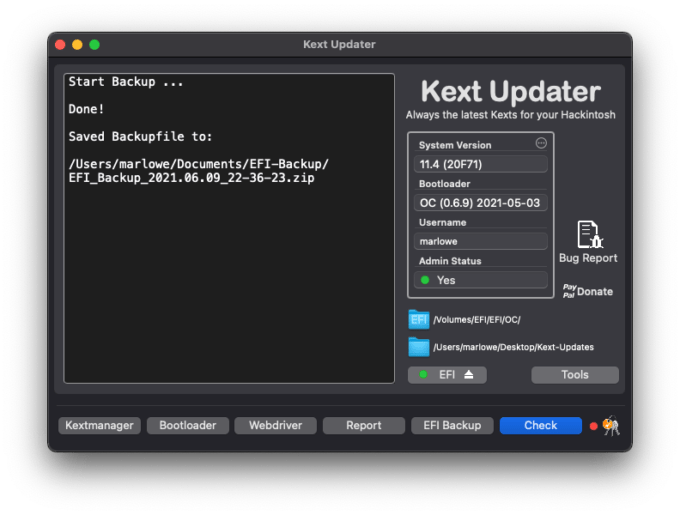Click the 'Start Backup ...' log line
The height and width of the screenshot is (515, 680).
[x=126, y=81]
